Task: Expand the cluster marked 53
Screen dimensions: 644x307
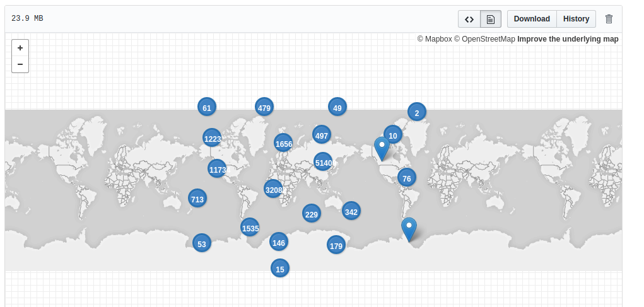Action: click(x=202, y=243)
